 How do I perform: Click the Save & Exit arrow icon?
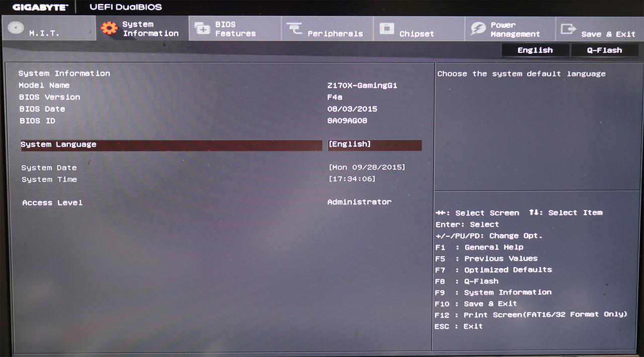pyautogui.click(x=569, y=29)
